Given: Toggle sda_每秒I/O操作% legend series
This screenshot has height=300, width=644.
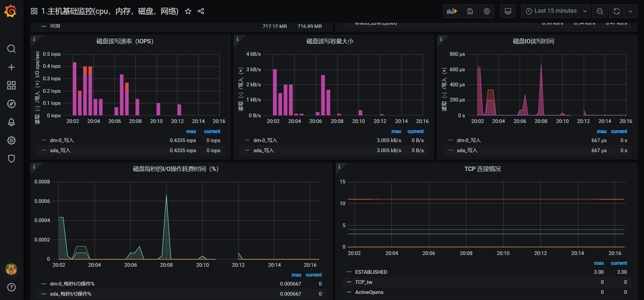Looking at the screenshot, I should 71,294.
